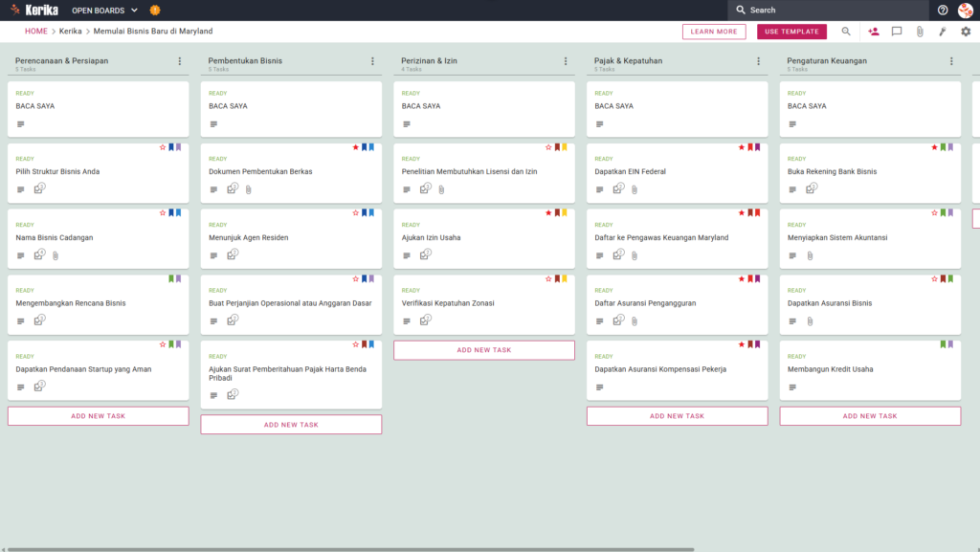Click the Search field

[x=828, y=10]
